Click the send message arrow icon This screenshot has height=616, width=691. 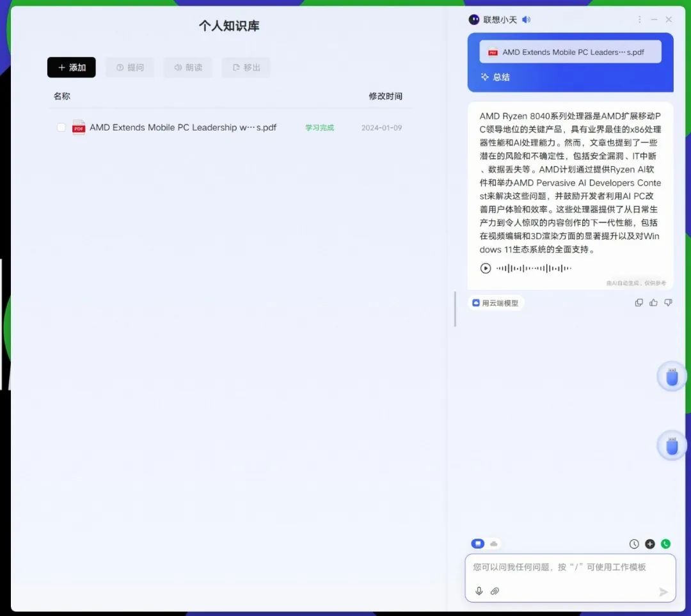pos(663,592)
